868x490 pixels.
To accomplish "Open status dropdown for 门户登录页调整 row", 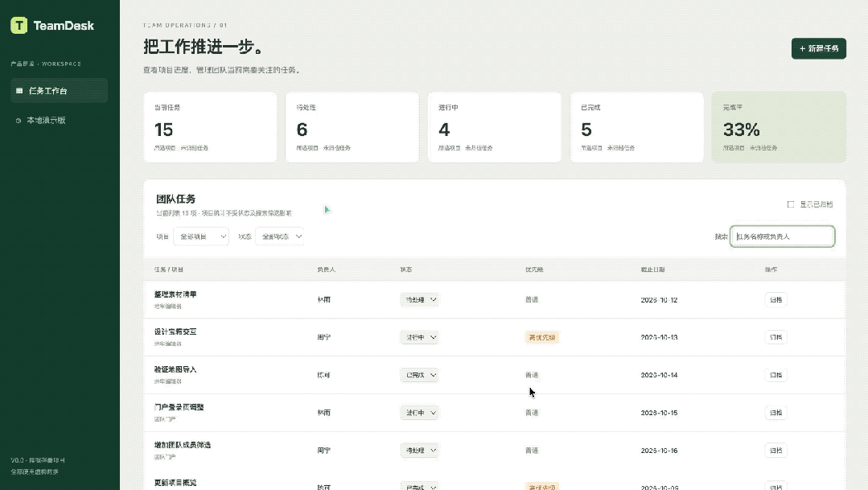I will tap(420, 413).
